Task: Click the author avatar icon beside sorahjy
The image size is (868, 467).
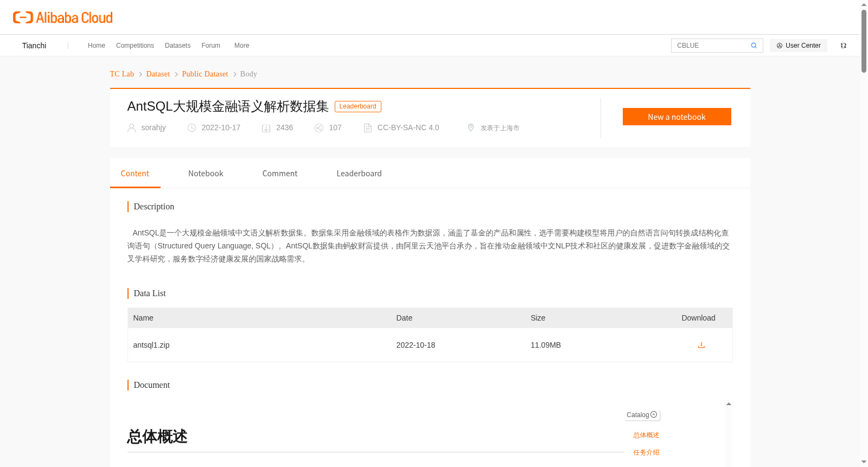Action: 131,128
